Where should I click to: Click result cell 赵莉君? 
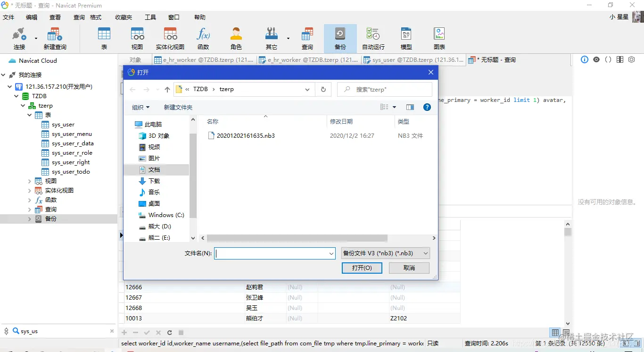(x=255, y=287)
